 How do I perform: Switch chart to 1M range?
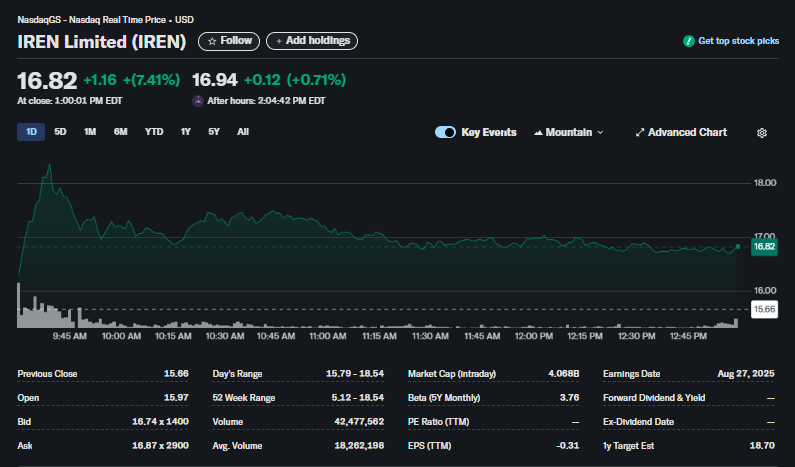click(x=90, y=132)
